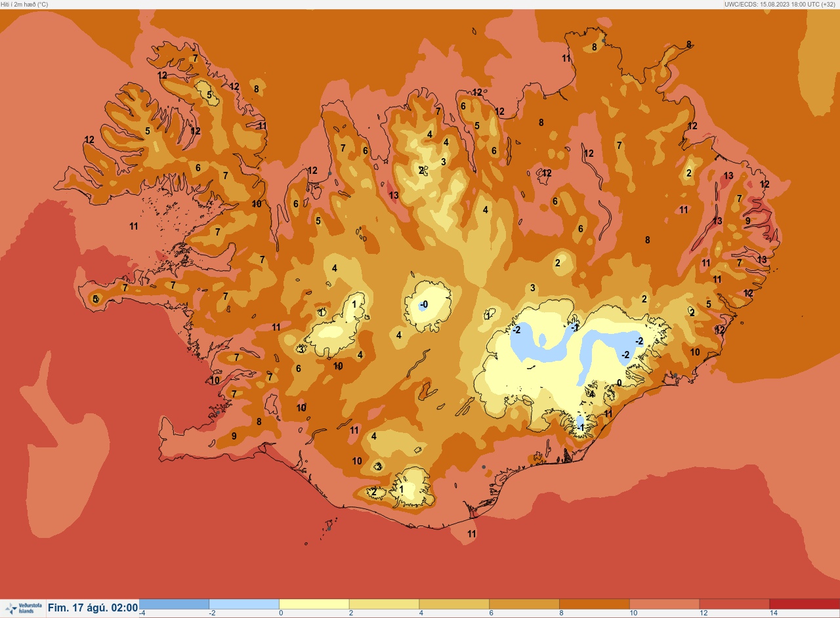Click the '-4' legend scale label
The width and height of the screenshot is (840, 618).
tap(142, 613)
